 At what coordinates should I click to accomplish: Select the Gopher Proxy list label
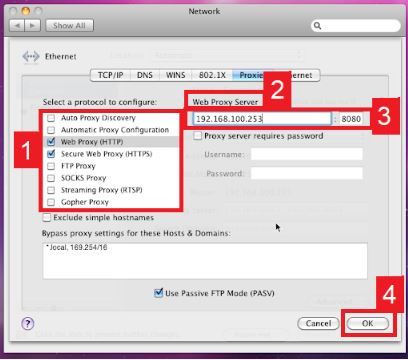coord(85,202)
